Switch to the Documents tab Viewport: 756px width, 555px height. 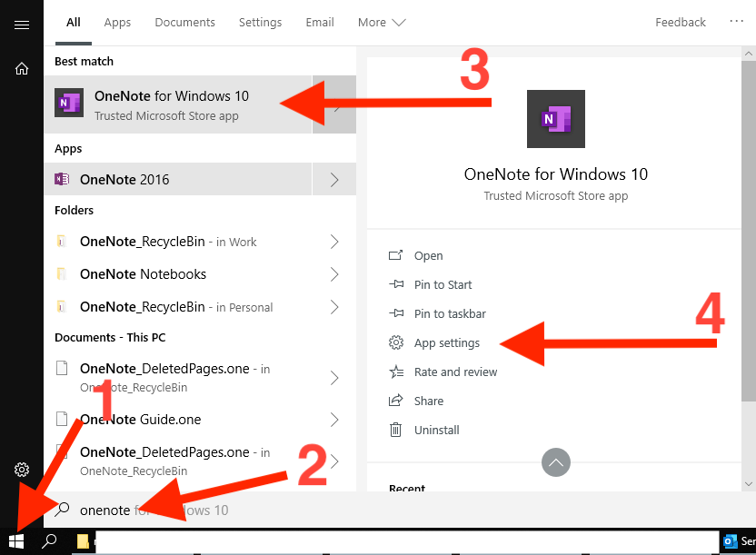(184, 22)
